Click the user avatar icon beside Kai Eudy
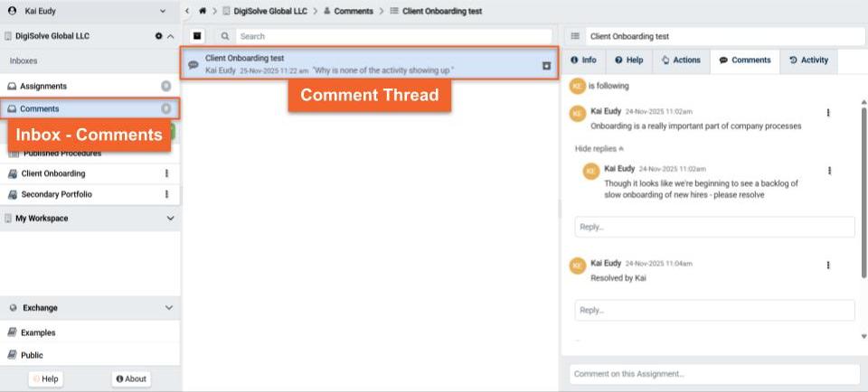The image size is (868, 392). point(12,11)
